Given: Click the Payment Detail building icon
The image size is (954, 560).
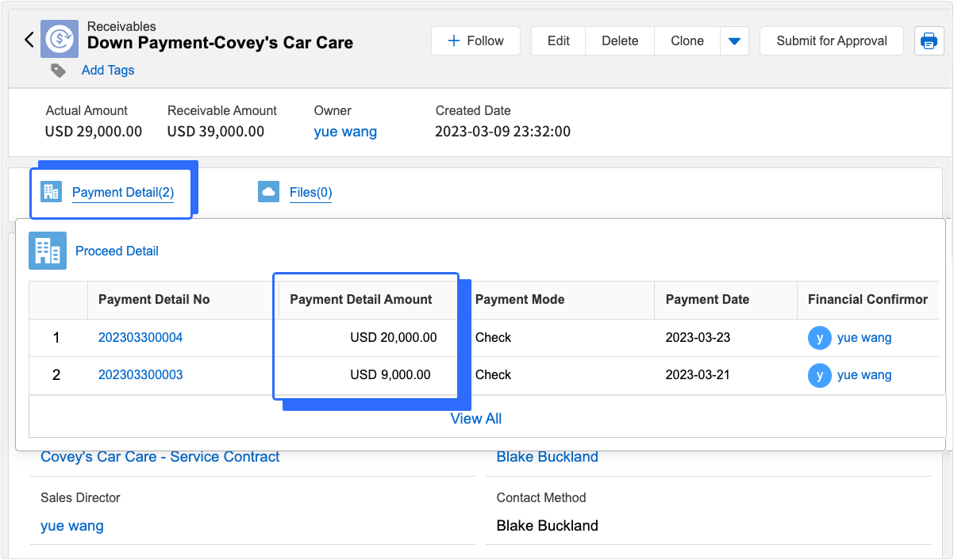Looking at the screenshot, I should (x=52, y=192).
